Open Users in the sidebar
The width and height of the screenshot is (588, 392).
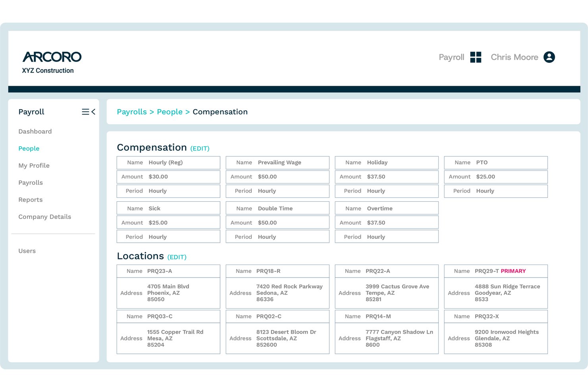point(27,251)
